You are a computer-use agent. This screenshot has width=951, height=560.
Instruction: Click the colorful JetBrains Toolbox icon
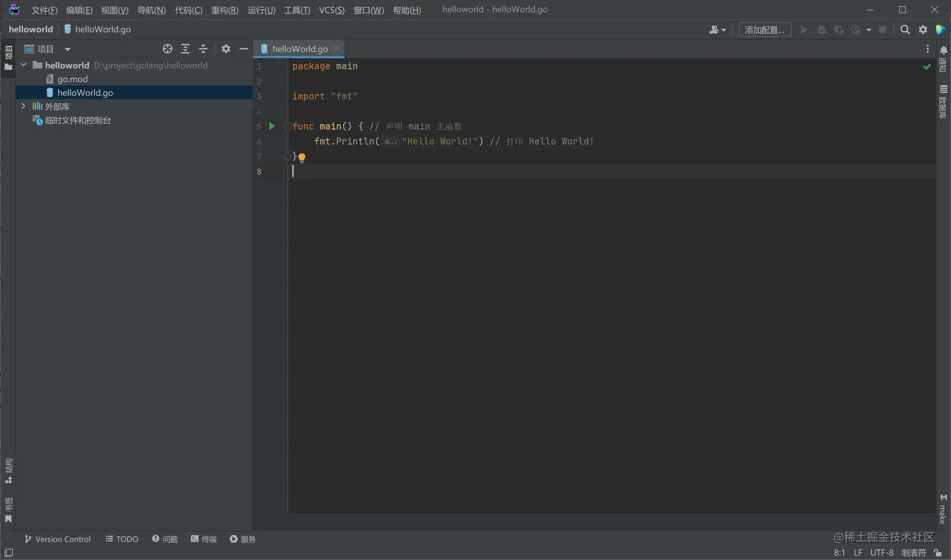coord(940,30)
